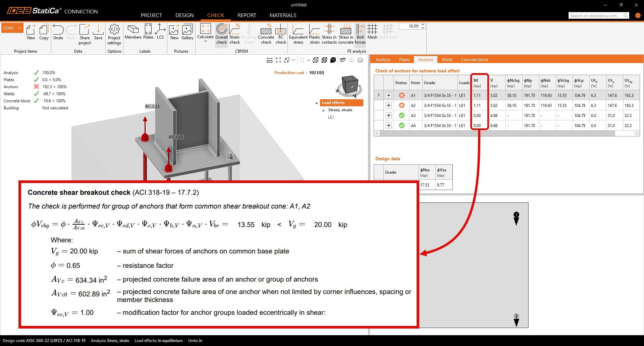The image size is (644, 346).
Task: Display Plastic strain results
Action: (x=314, y=34)
